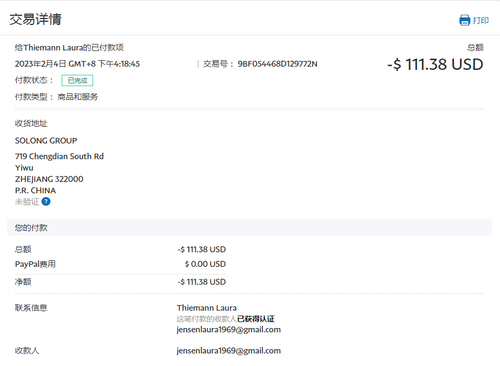The width and height of the screenshot is (500, 366).
Task: Click the PayPal费用 label
Action: pyautogui.click(x=35, y=264)
